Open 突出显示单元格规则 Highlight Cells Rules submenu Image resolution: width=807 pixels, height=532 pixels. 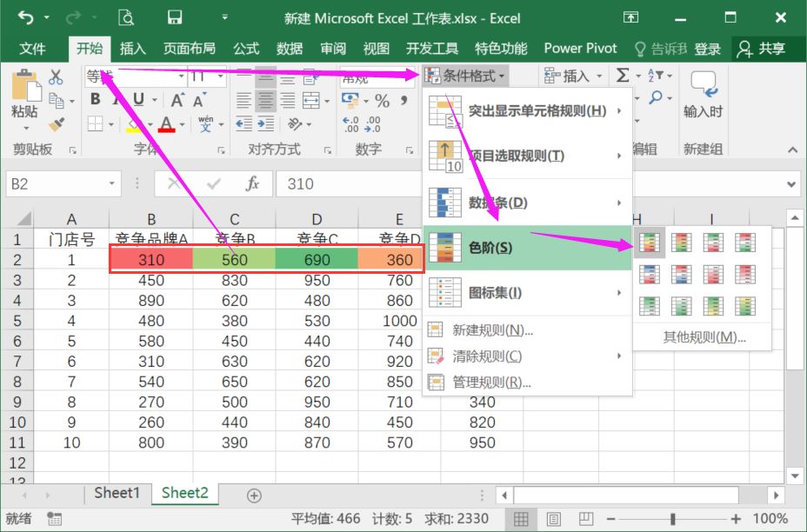(527, 111)
